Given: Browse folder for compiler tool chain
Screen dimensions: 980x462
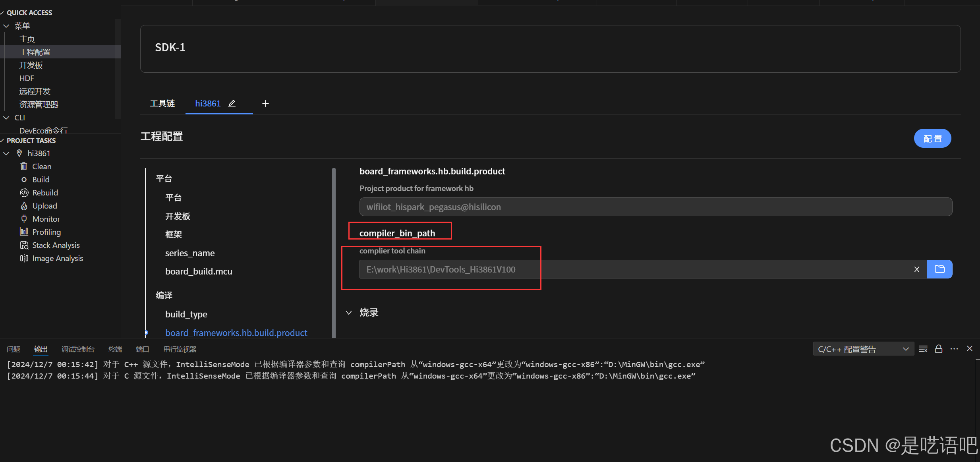Looking at the screenshot, I should (939, 269).
